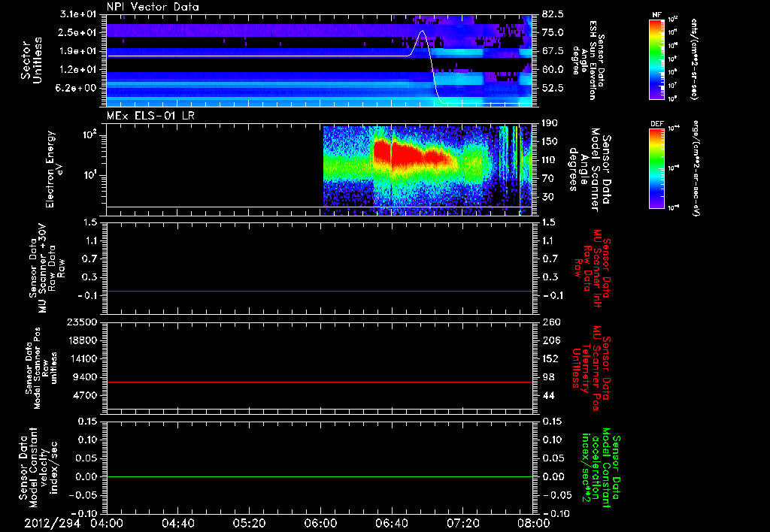Viewport: 770px width, 532px height.
Task: Click the 110 scanner angle tick label
Action: click(550, 160)
